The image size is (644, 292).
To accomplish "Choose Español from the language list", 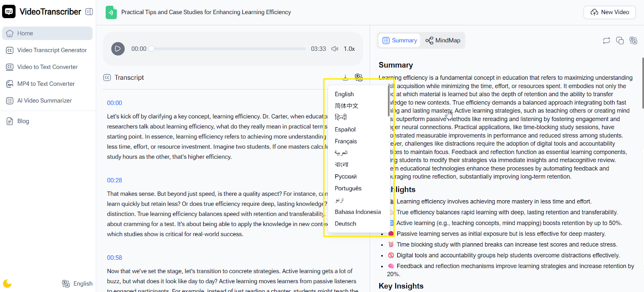I will click(345, 129).
